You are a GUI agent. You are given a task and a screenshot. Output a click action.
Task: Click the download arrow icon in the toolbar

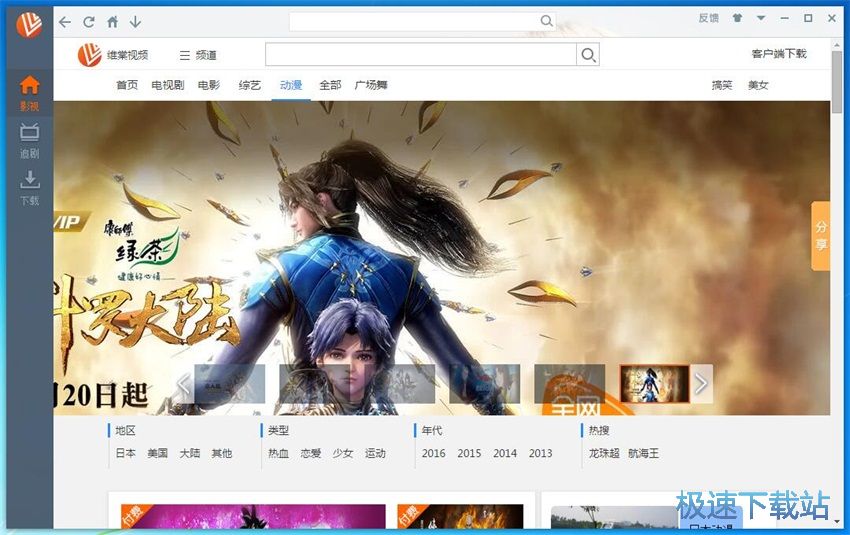click(x=136, y=22)
